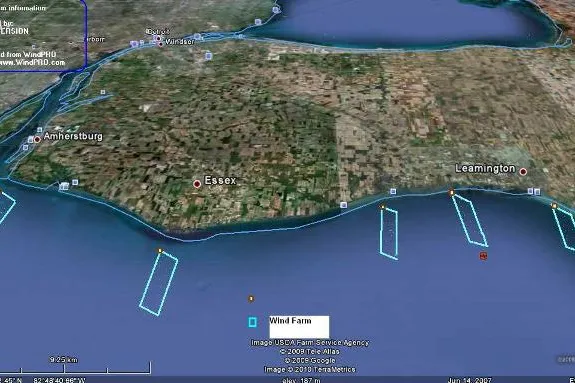This screenshot has height=383, width=575.
Task: Click the red Essex placemark dot
Action: [197, 184]
